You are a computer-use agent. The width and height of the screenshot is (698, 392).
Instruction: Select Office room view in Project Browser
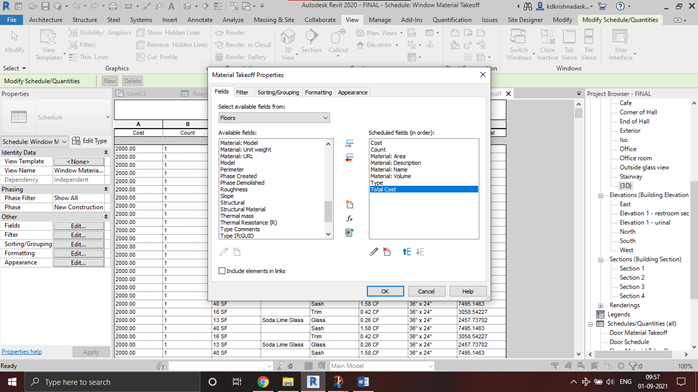point(636,158)
